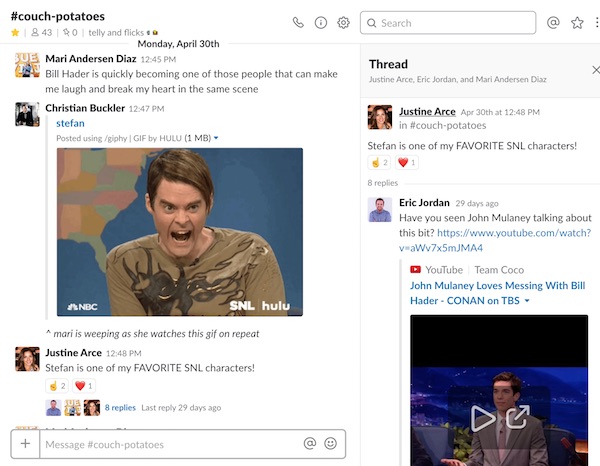Collapse the John Mulaney YouTube preview

527,300
